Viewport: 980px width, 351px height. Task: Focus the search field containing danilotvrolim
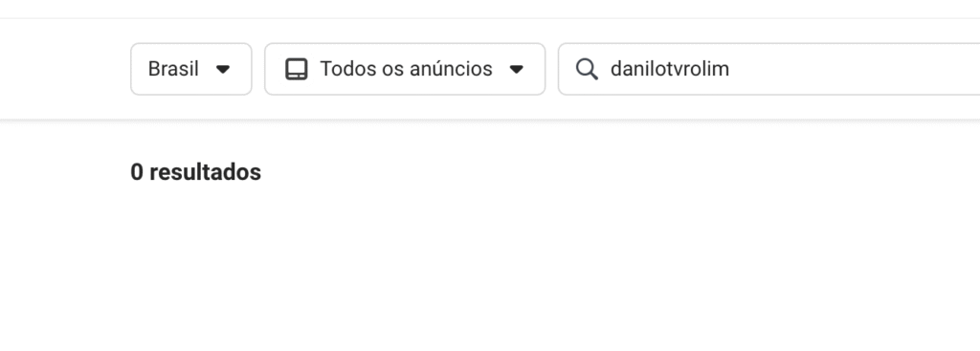click(x=768, y=69)
